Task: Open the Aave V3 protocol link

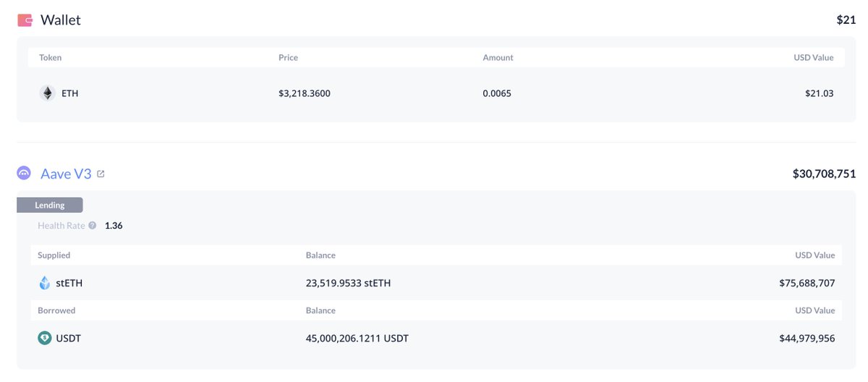Action: tap(66, 174)
